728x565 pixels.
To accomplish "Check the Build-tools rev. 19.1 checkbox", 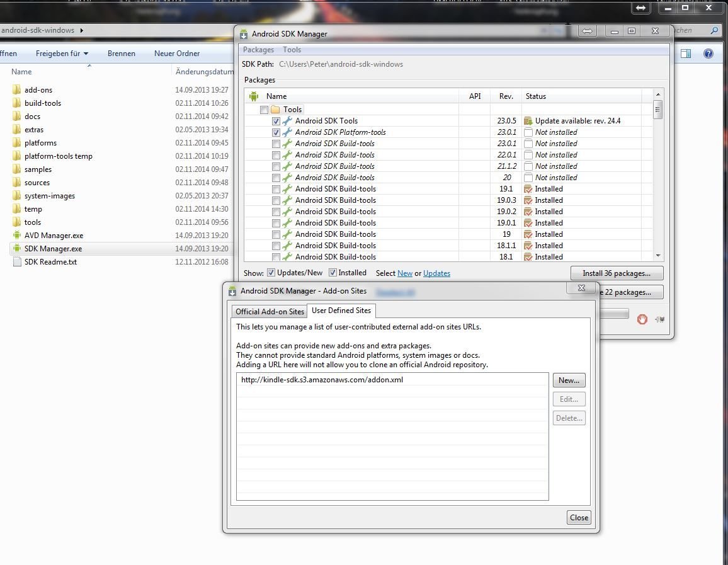I will [276, 190].
